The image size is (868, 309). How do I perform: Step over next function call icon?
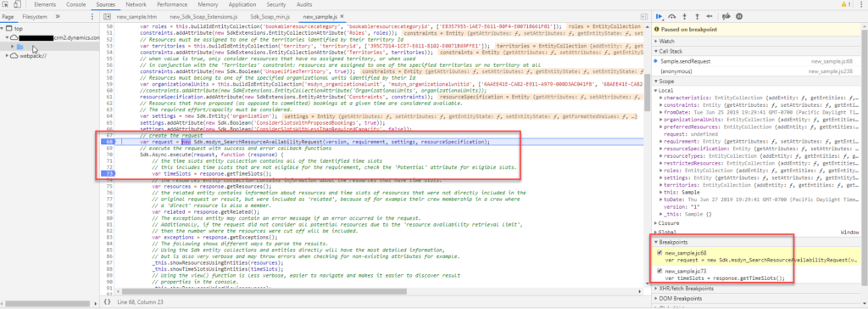(x=672, y=17)
